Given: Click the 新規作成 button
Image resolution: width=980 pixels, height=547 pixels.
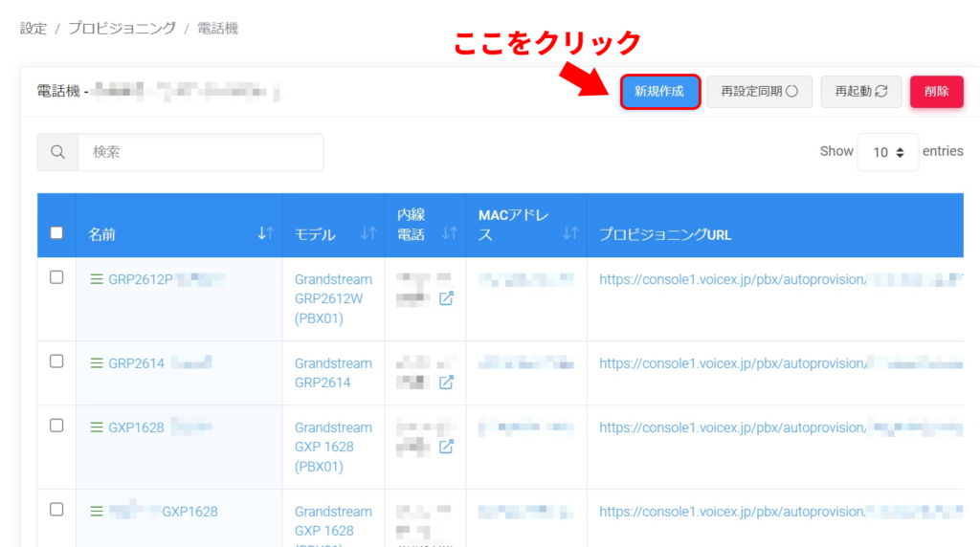Looking at the screenshot, I should tap(659, 92).
